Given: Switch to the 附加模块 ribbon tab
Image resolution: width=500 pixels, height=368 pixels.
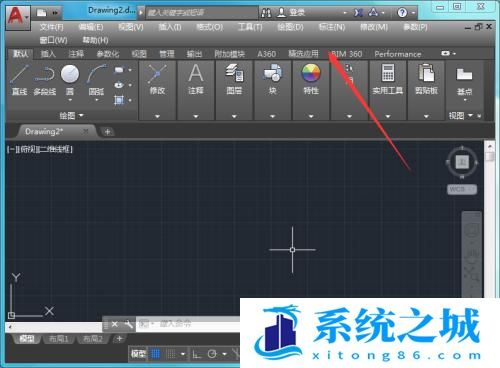Looking at the screenshot, I should point(230,54).
